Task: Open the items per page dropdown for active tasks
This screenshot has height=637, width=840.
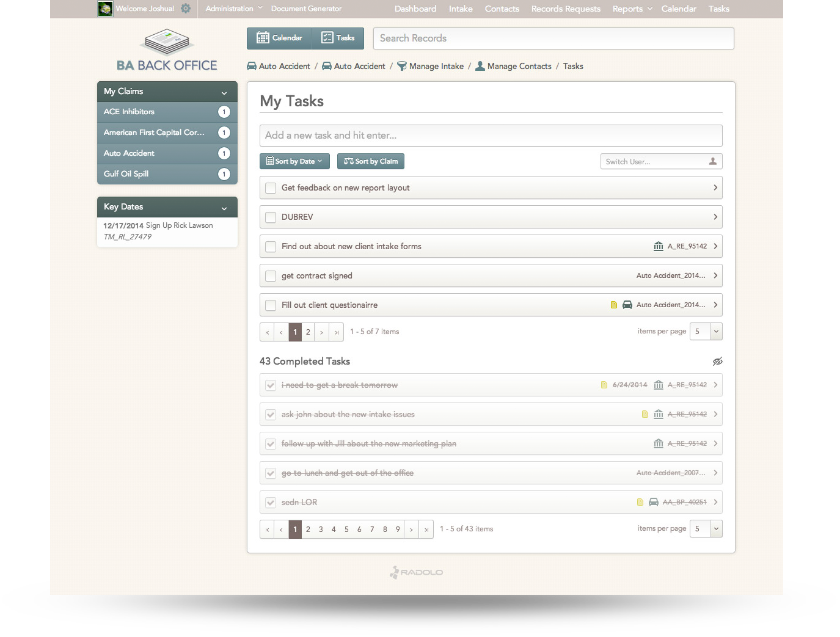Action: coord(716,332)
